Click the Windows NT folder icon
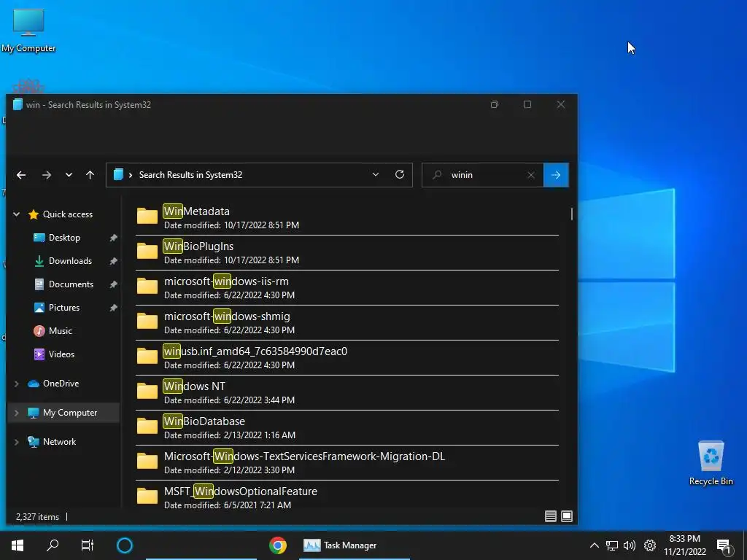The width and height of the screenshot is (747, 560). (x=147, y=391)
